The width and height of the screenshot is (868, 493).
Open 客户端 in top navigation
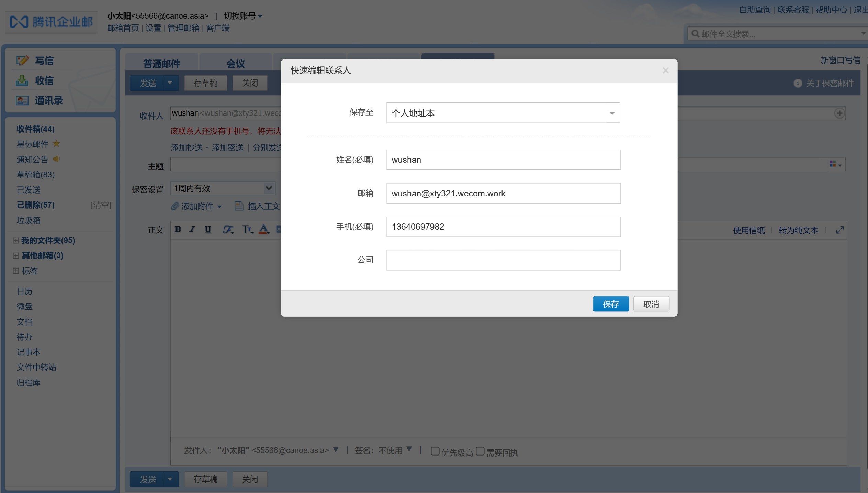tap(218, 28)
